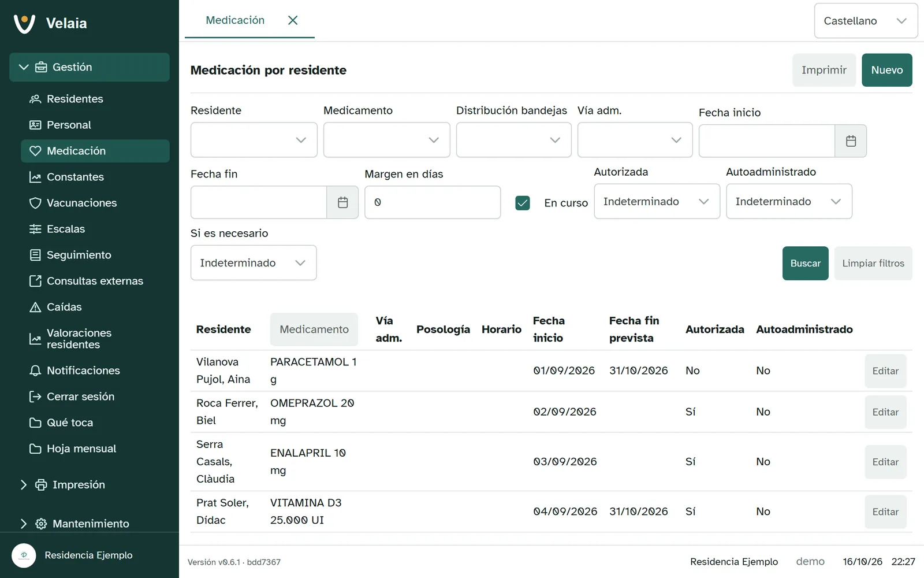The width and height of the screenshot is (924, 578).
Task: Click the Cerrar sesión exit icon
Action: (x=35, y=397)
